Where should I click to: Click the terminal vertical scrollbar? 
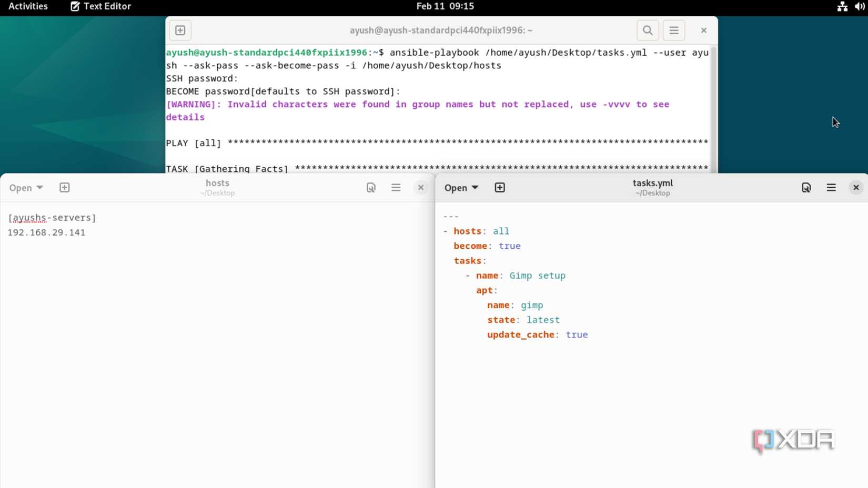714,105
